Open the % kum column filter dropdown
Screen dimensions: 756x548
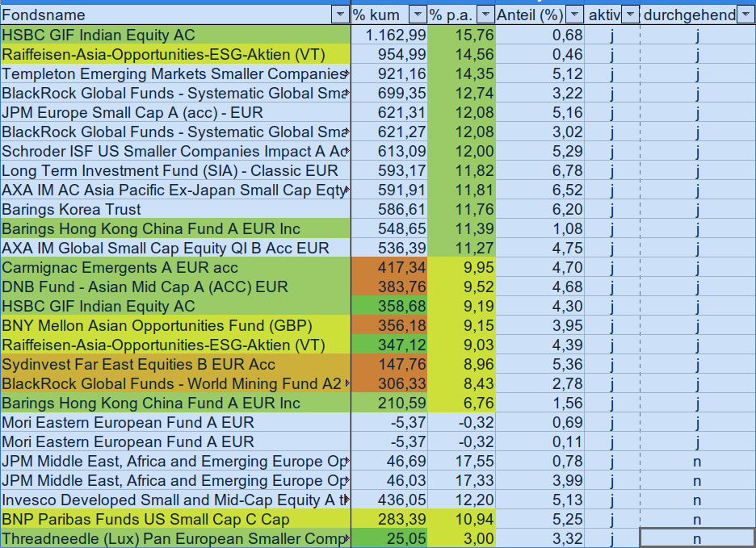[x=417, y=15]
